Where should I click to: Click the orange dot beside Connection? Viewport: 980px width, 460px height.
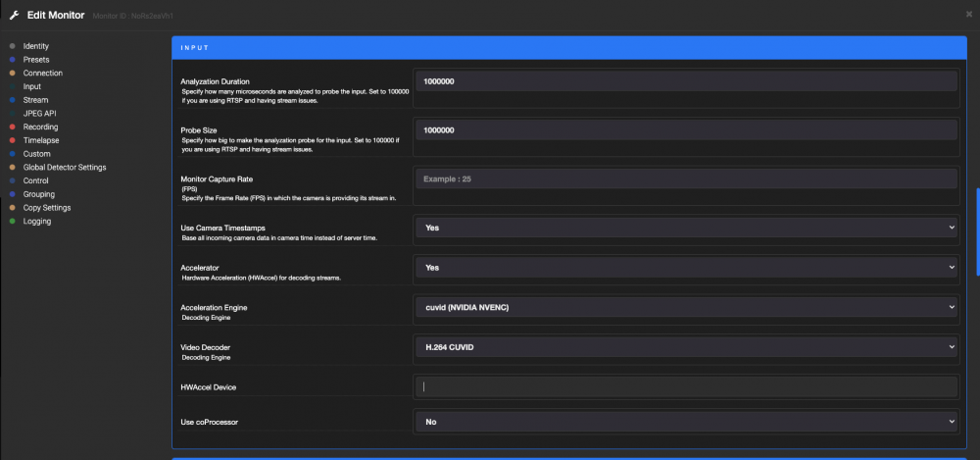(x=13, y=74)
